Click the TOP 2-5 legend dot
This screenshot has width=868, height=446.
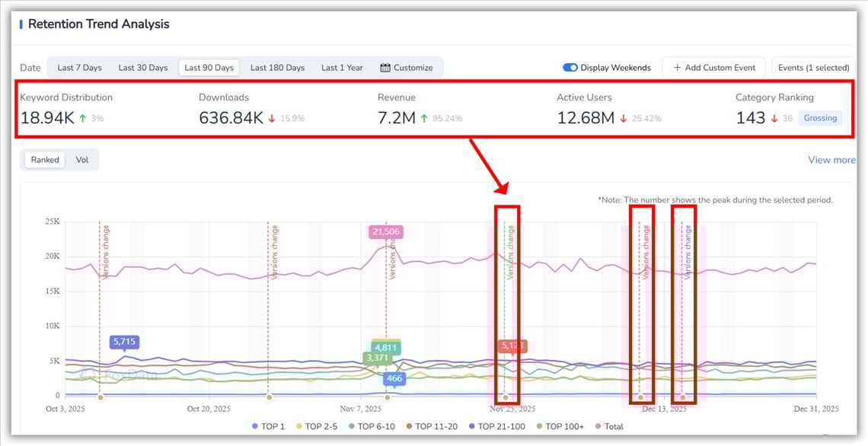(x=298, y=427)
